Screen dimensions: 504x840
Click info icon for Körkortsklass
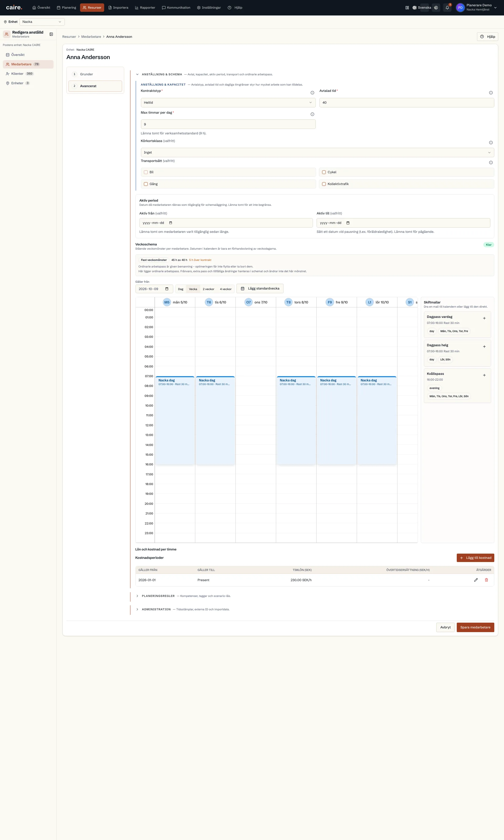pyautogui.click(x=490, y=143)
